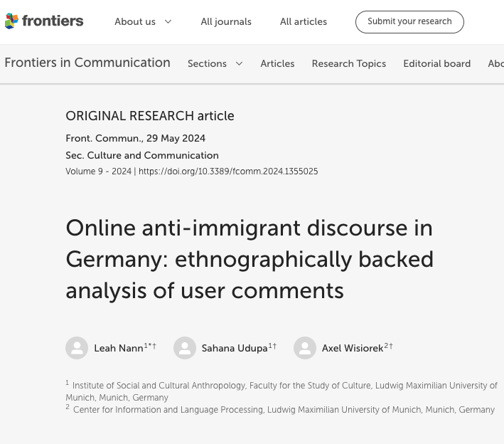Open the About us dropdown
Image resolution: width=504 pixels, height=444 pixels.
(143, 21)
